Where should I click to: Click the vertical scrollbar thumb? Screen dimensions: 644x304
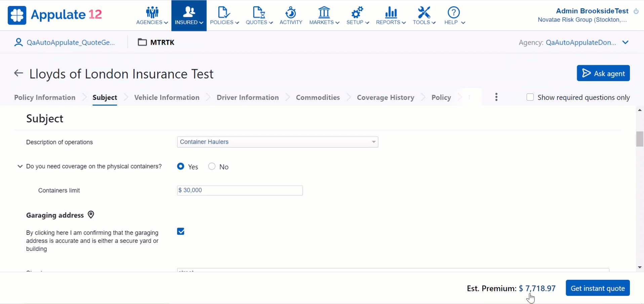(640, 139)
